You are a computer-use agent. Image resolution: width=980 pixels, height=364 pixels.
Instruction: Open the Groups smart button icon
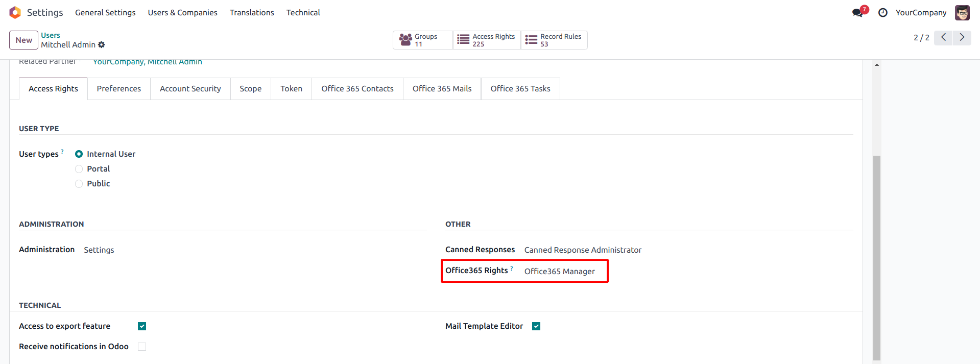pos(405,40)
